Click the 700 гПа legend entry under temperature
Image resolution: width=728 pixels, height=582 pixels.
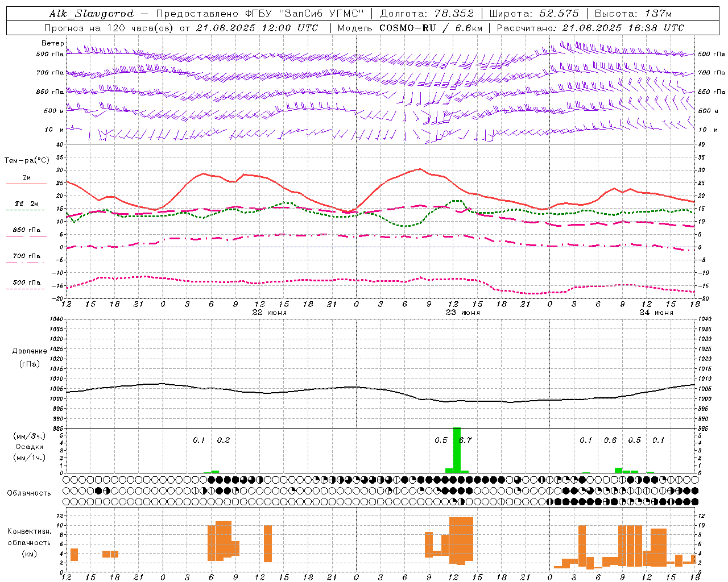pos(26,256)
